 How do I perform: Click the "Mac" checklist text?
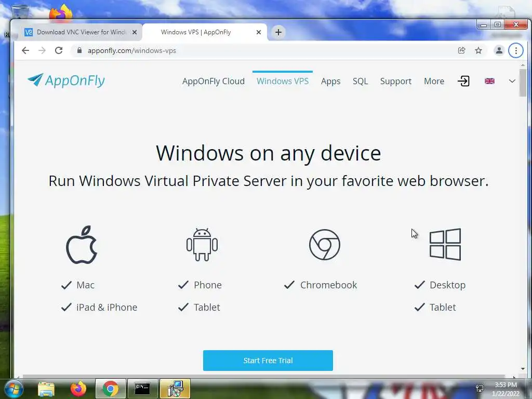coord(86,285)
